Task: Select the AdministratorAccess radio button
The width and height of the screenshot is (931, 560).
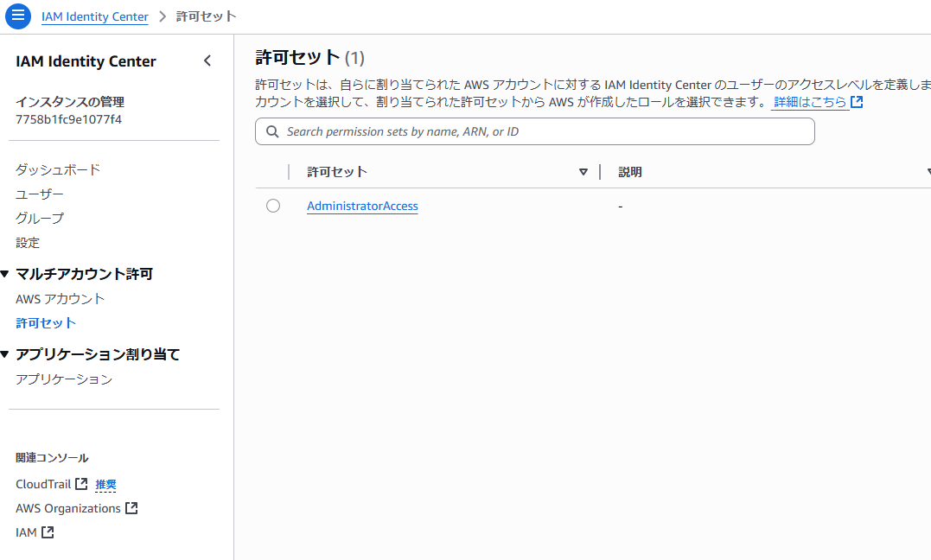Action: (273, 206)
